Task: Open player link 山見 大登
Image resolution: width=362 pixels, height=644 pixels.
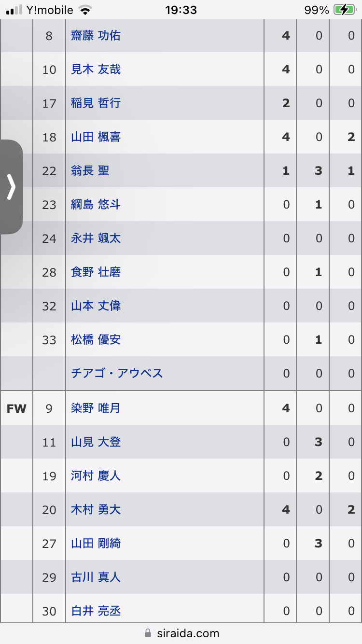Action: [x=96, y=442]
